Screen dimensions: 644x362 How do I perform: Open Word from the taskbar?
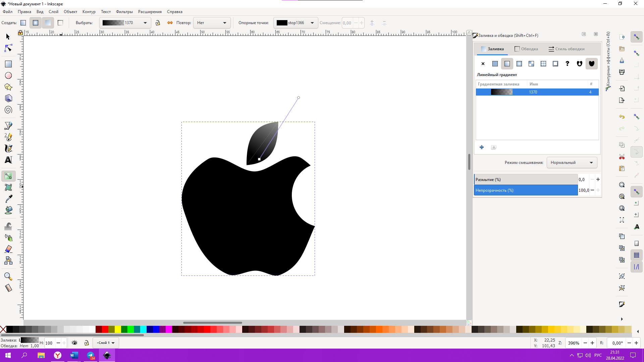pyautogui.click(x=74, y=355)
